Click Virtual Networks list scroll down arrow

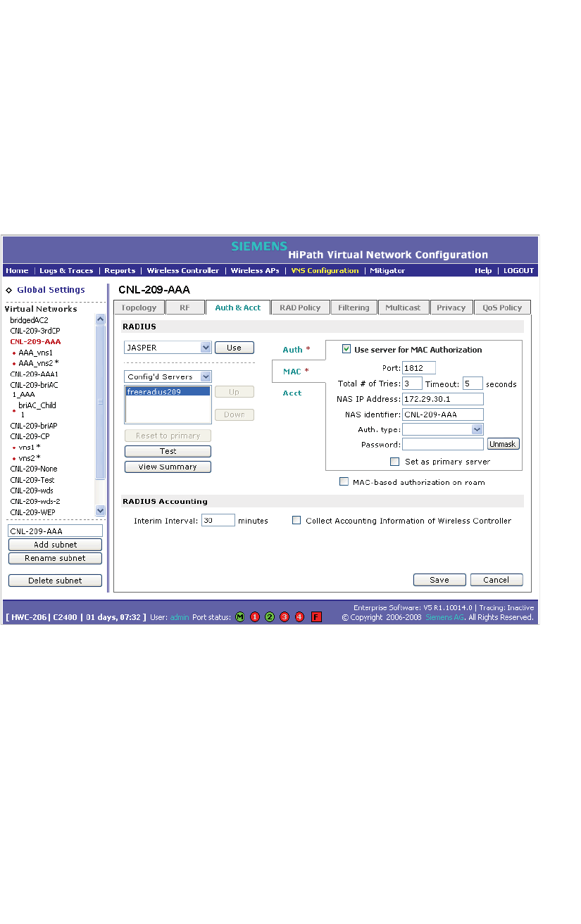tap(100, 511)
